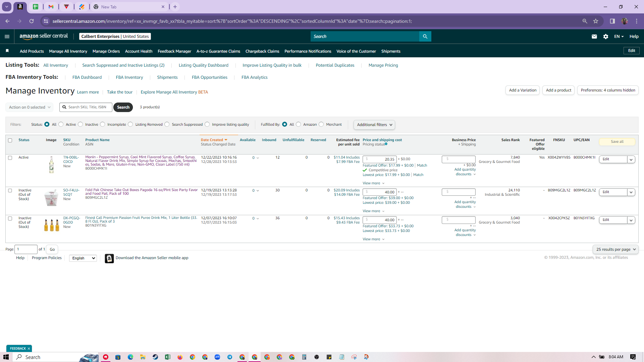Click the Add a product button

558,90
